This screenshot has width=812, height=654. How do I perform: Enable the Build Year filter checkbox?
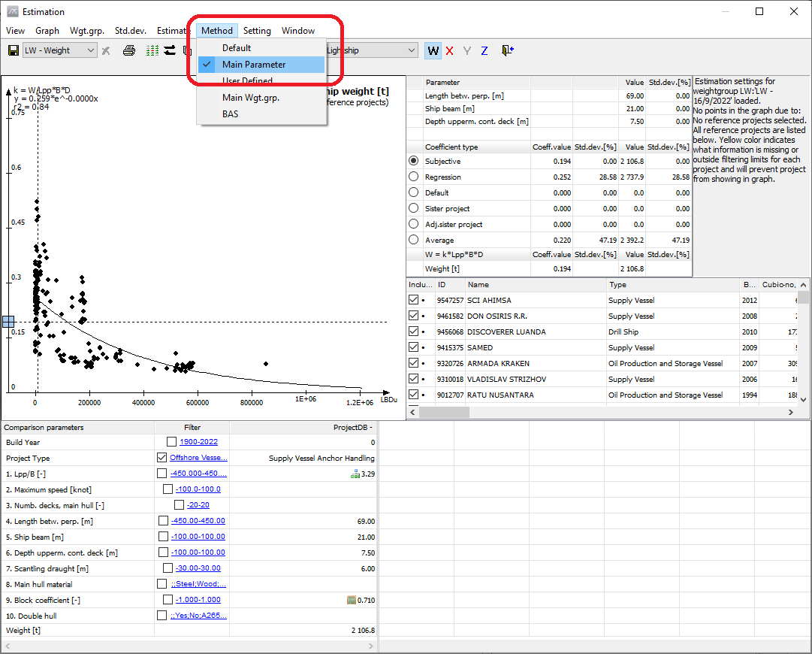(172, 442)
